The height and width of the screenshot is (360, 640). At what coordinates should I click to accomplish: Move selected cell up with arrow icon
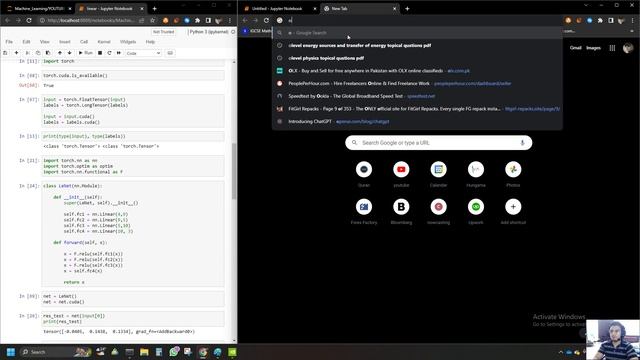pyautogui.click(x=60, y=53)
